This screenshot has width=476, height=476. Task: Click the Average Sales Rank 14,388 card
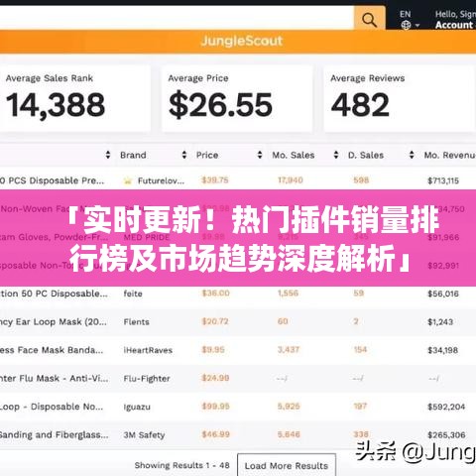pyautogui.click(x=75, y=98)
